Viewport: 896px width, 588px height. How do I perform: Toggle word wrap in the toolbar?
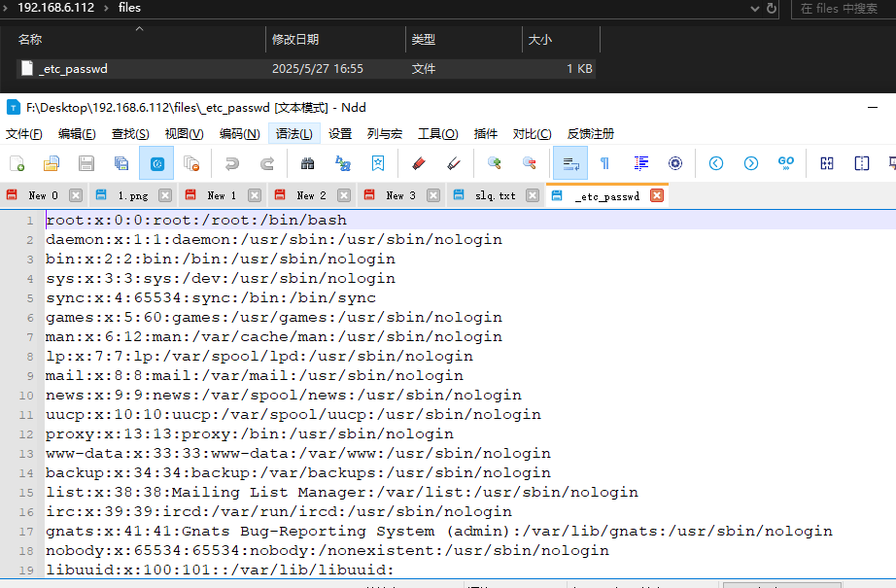[569, 163]
